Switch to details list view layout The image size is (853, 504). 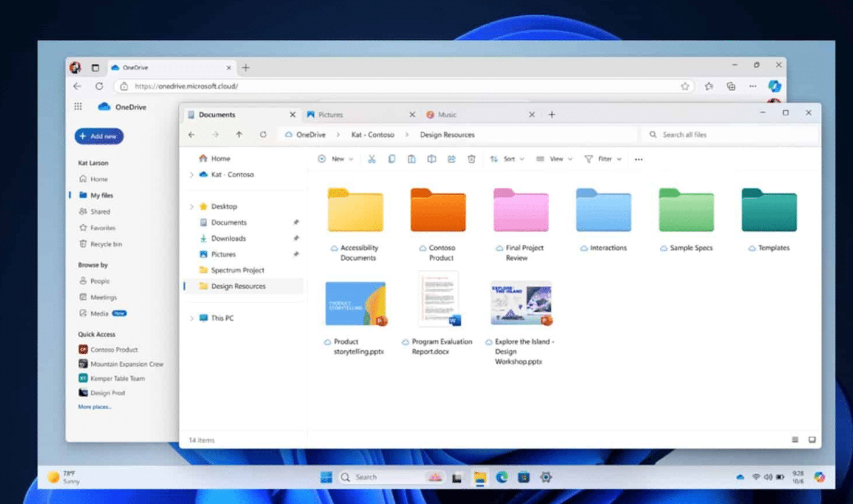pos(795,440)
